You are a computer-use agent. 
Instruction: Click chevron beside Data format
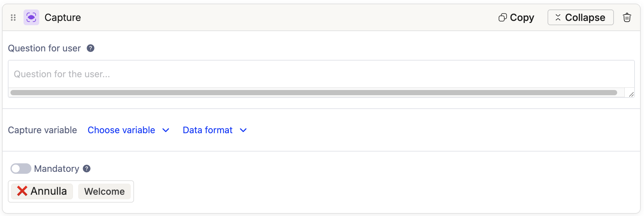coord(243,130)
